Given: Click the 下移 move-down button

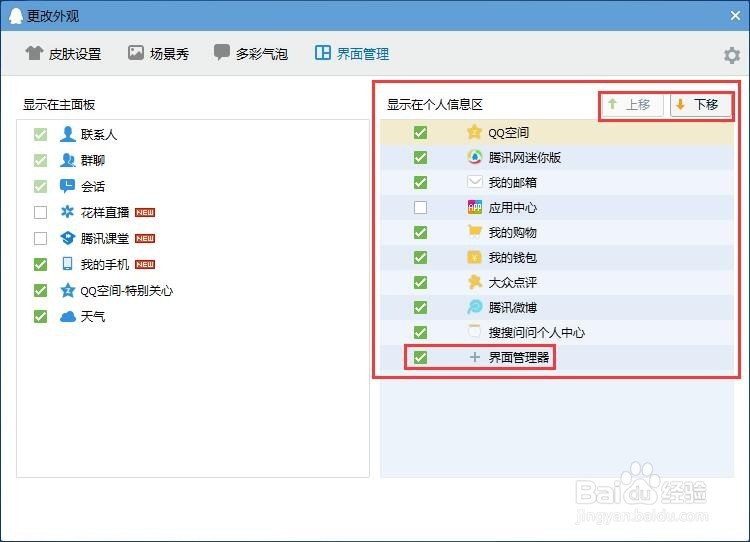Looking at the screenshot, I should (701, 104).
